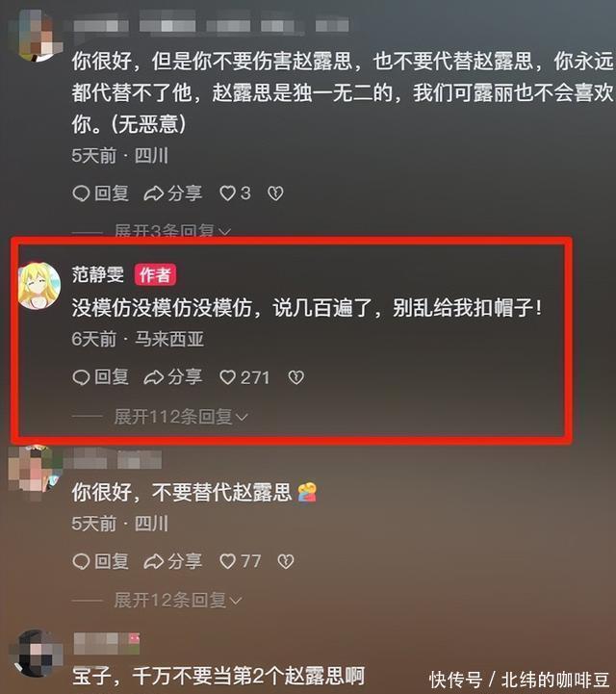Expand 展开12条回复 replies
The height and width of the screenshot is (694, 616).
(178, 601)
